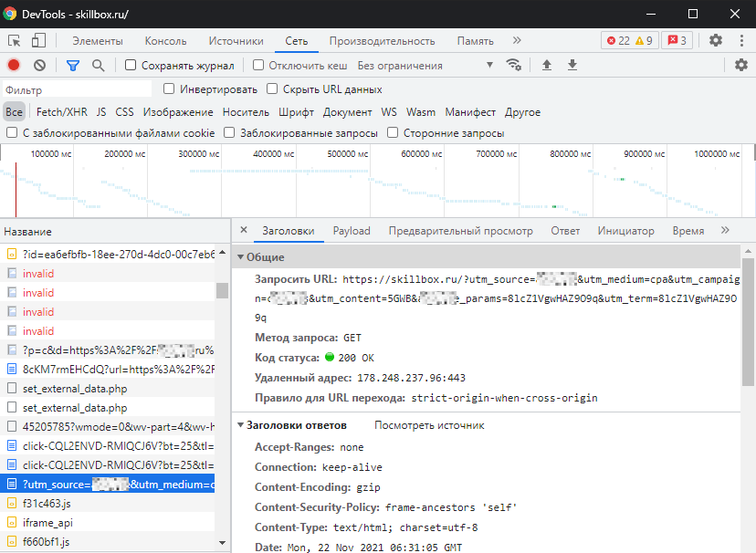Open the search magnifier icon
This screenshot has height=553, width=756.
point(99,66)
